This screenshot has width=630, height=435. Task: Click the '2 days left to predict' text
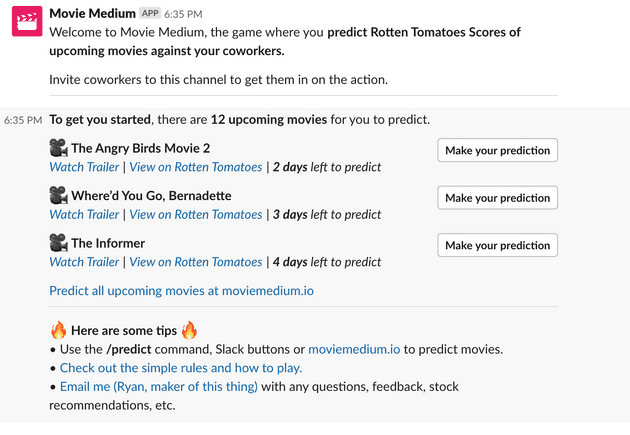coord(327,167)
